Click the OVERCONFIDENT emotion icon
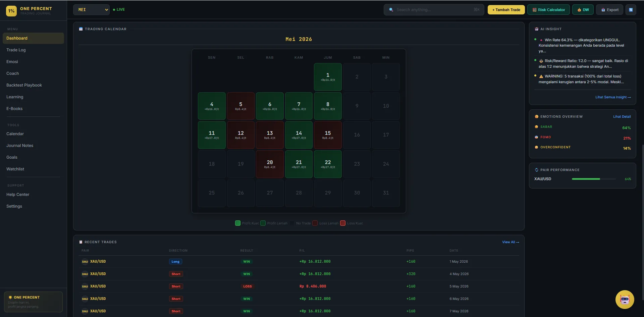Screen dimensions: 644x317 pos(536,147)
